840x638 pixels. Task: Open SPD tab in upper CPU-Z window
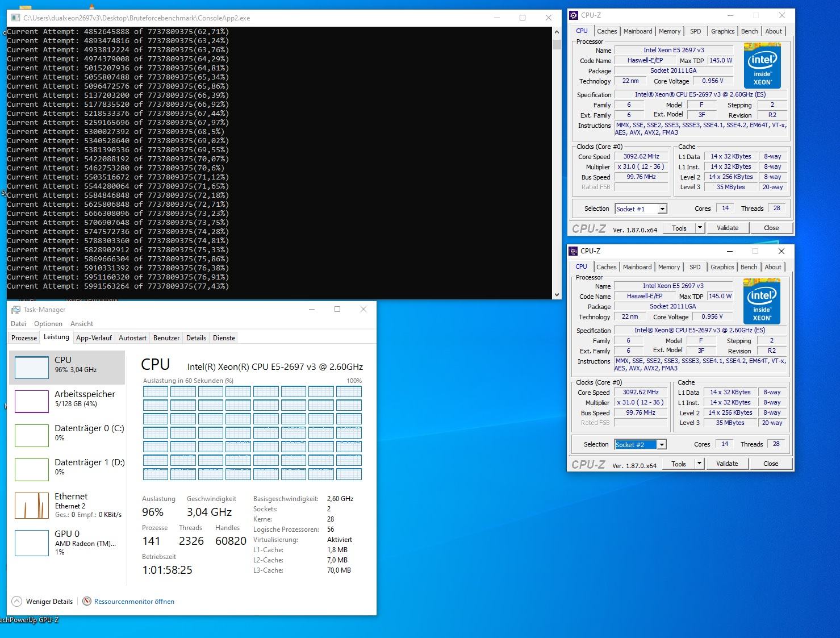696,31
